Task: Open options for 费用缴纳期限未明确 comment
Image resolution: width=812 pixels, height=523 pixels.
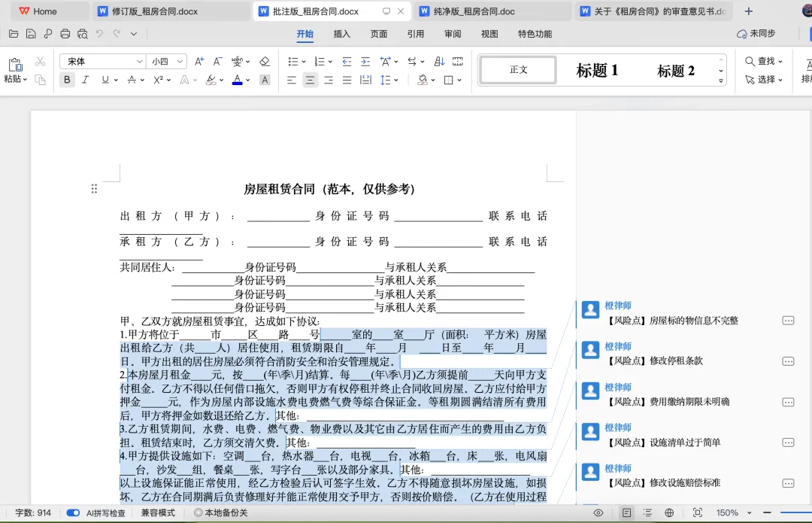Action: [788, 403]
